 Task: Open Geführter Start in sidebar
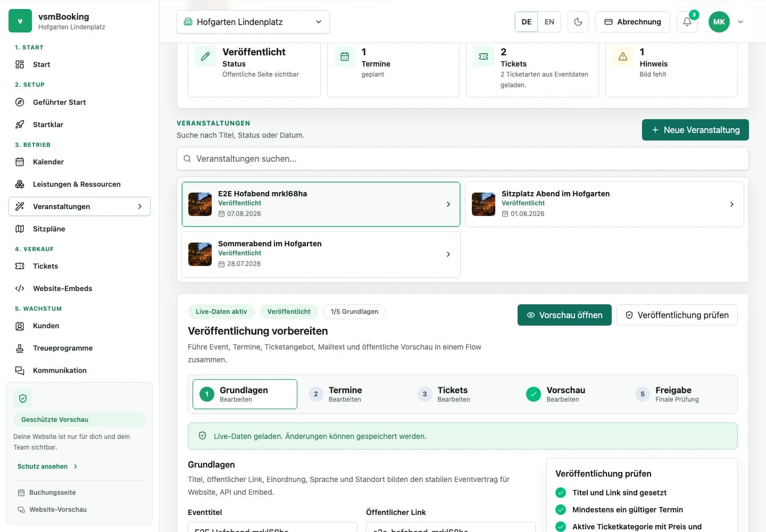pyautogui.click(x=80, y=102)
